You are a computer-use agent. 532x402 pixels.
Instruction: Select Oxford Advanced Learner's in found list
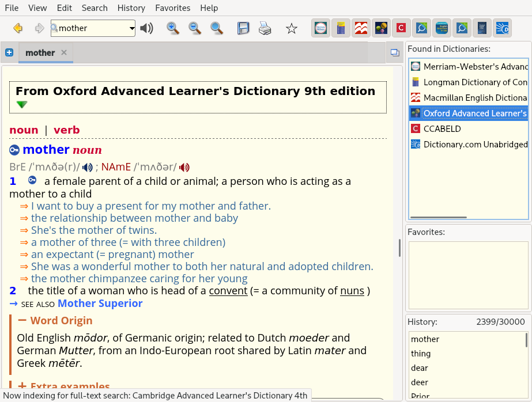click(x=469, y=113)
